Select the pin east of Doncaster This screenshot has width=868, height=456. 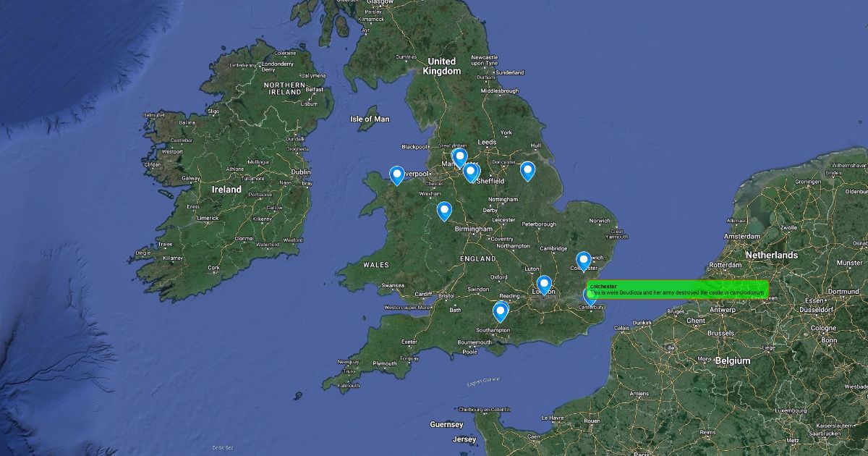coord(528,171)
